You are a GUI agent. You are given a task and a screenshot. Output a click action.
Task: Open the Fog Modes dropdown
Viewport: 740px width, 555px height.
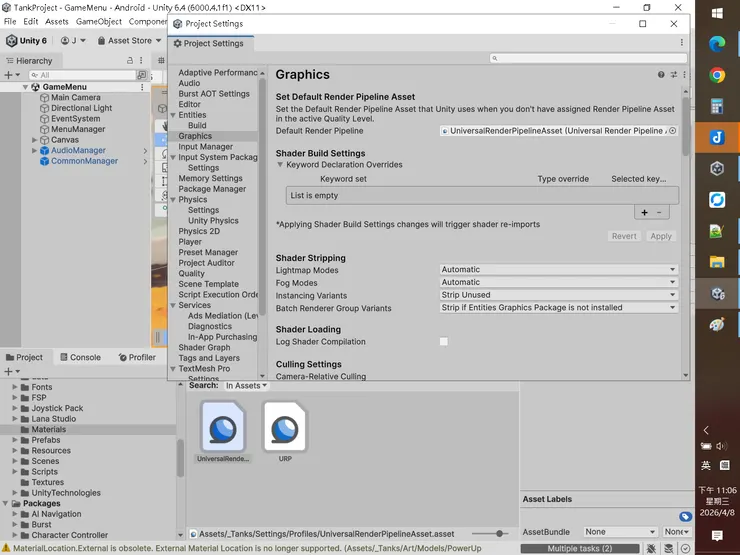[559, 282]
